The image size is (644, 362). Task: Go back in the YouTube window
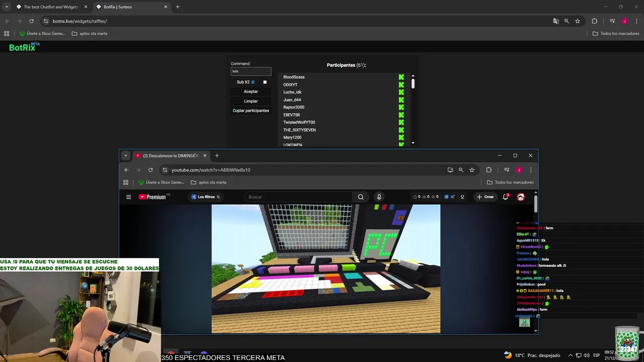[x=126, y=170]
